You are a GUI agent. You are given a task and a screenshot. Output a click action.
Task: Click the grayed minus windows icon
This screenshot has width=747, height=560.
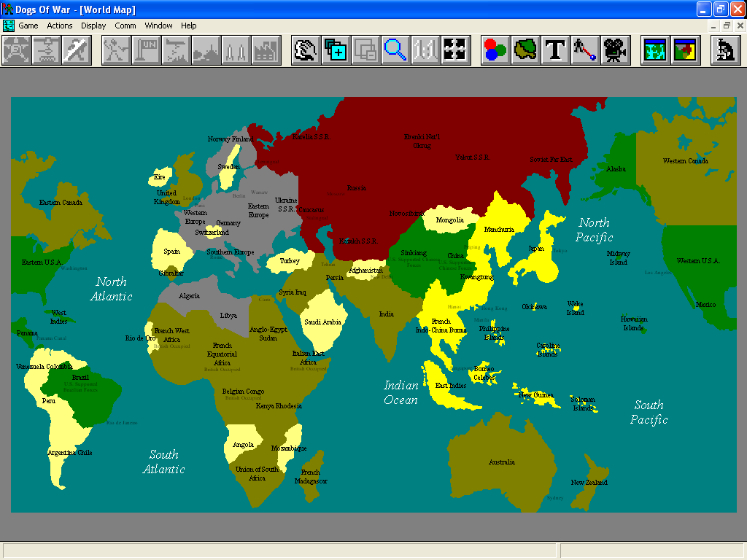tap(366, 50)
